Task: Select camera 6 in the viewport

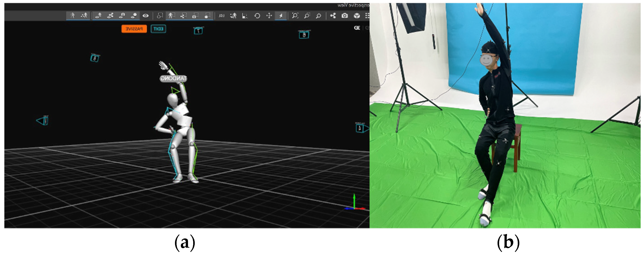Action: 304,35
